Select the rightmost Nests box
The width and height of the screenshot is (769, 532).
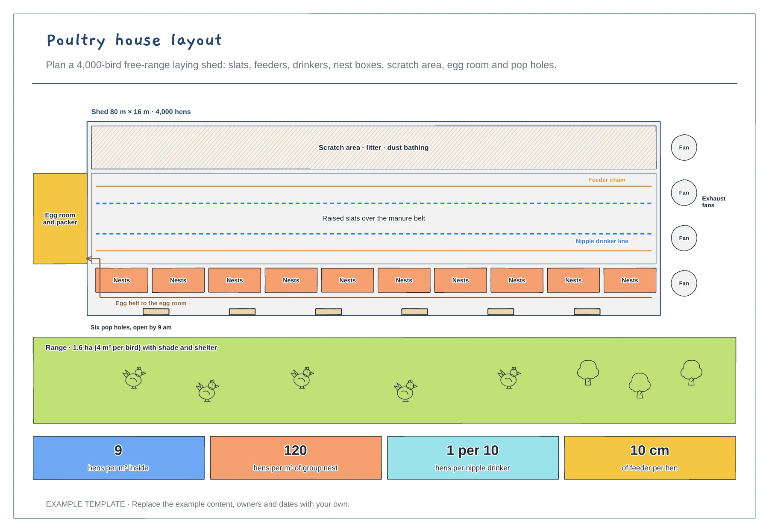(630, 280)
